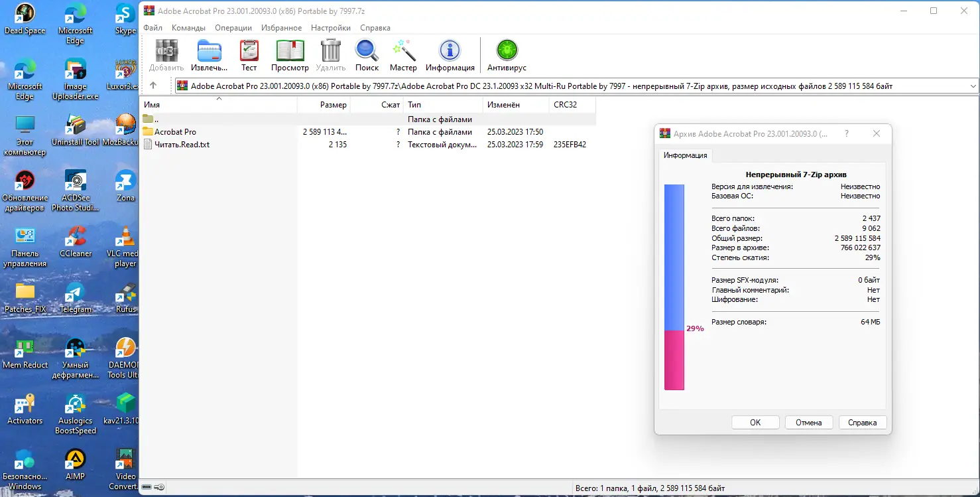Screen dimensions: 980x497
Task: Sort files by the Размер column header
Action: (x=324, y=105)
